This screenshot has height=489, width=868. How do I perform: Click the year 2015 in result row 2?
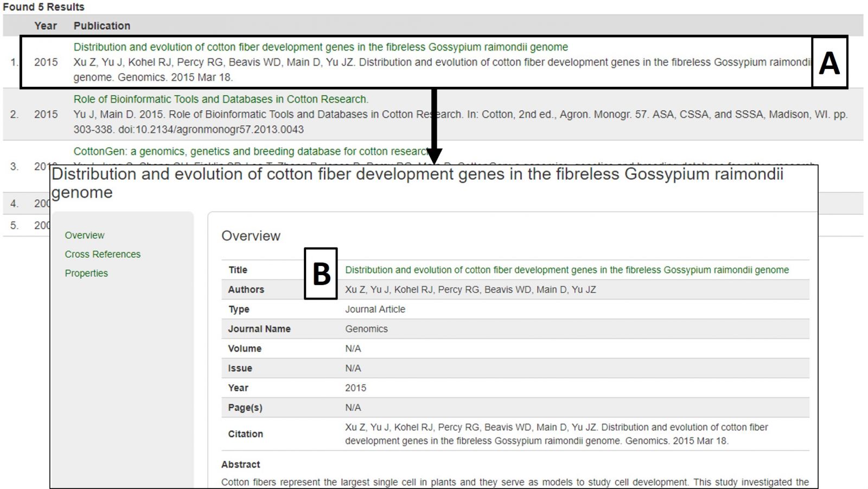pos(46,115)
